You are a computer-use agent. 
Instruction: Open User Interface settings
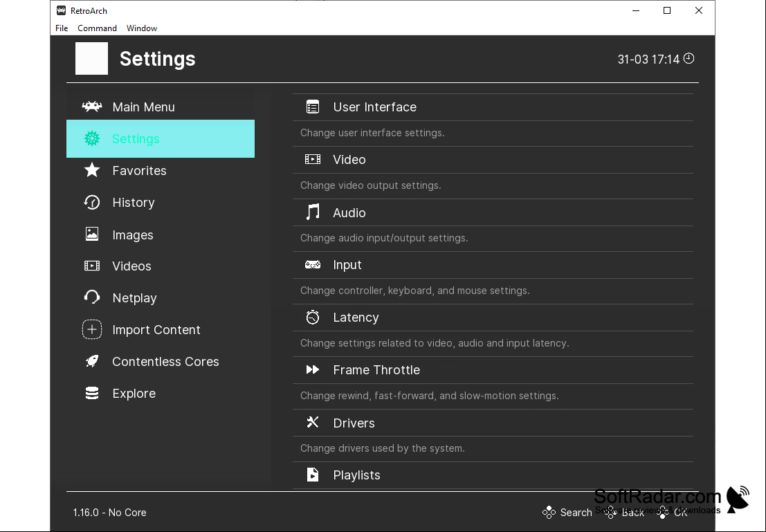click(493, 107)
